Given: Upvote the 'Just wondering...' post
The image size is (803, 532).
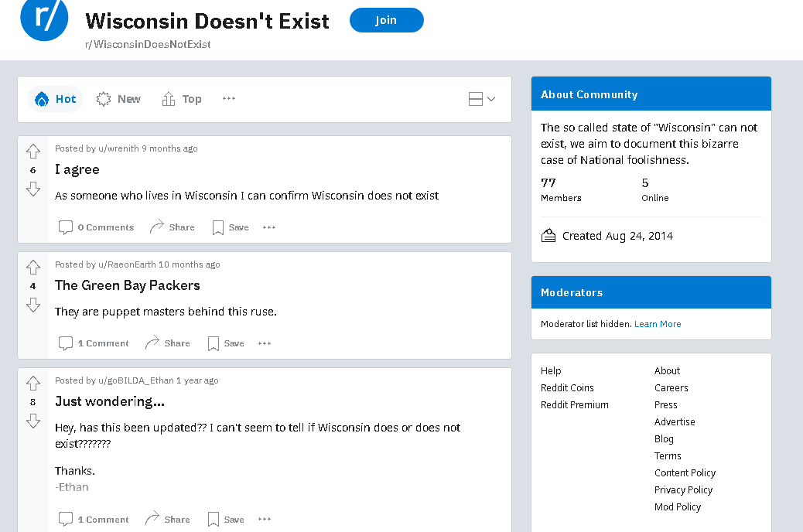Looking at the screenshot, I should (x=33, y=384).
